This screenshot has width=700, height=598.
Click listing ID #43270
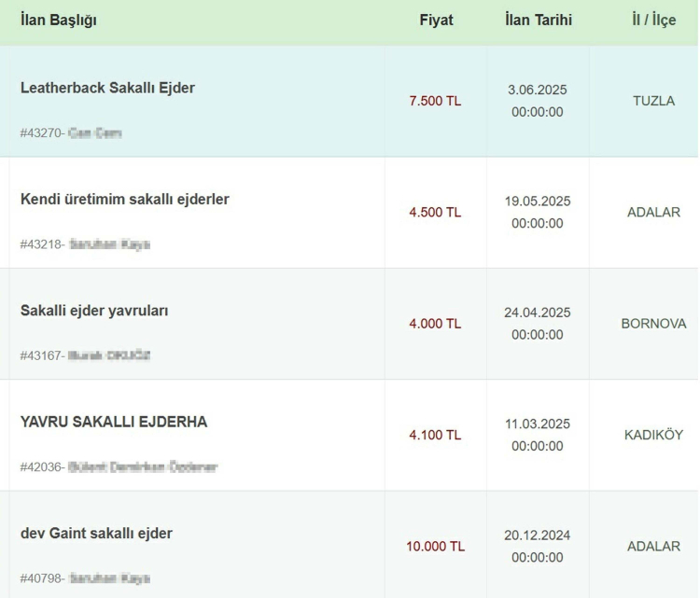pyautogui.click(x=41, y=133)
